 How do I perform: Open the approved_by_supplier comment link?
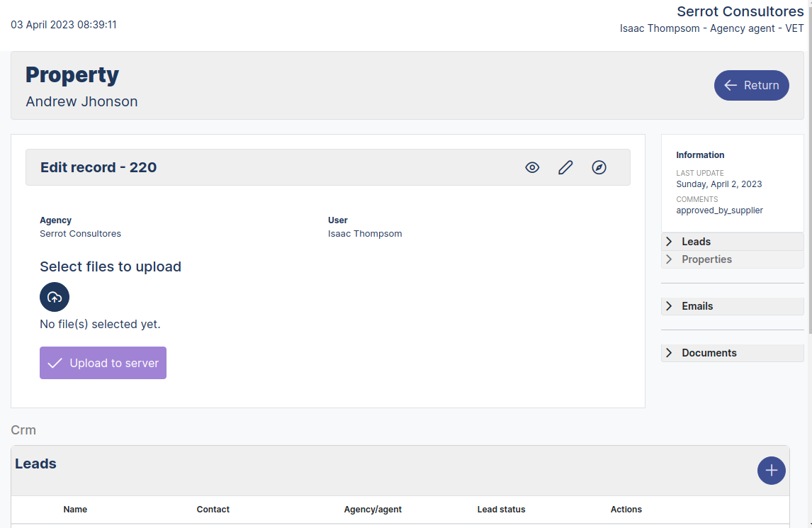click(x=719, y=210)
